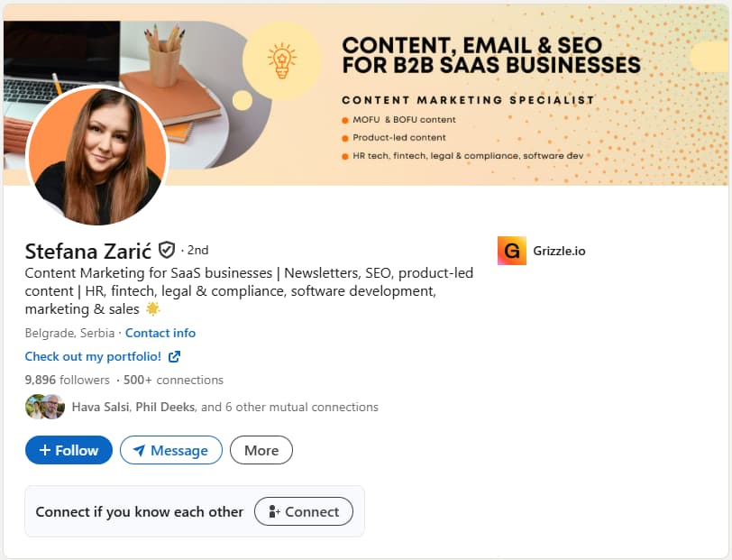The image size is (732, 560).
Task: Open the More options menu
Action: [x=261, y=450]
